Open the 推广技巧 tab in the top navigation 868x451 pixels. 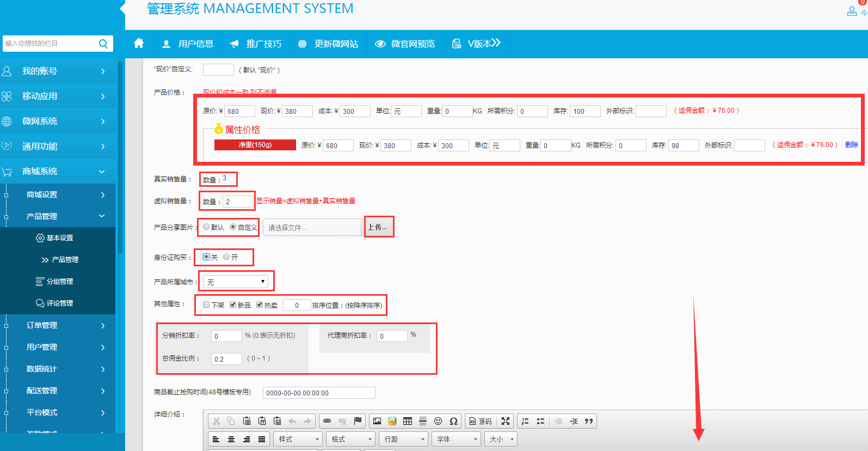point(256,44)
